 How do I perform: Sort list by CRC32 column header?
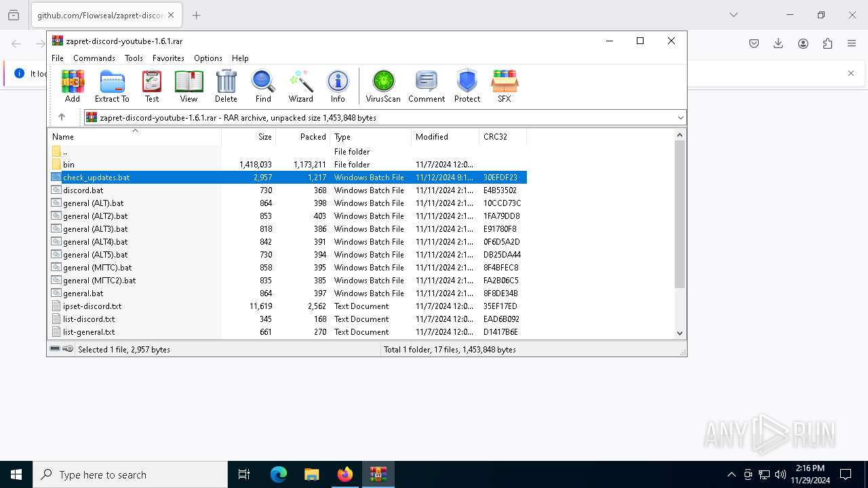[503, 136]
